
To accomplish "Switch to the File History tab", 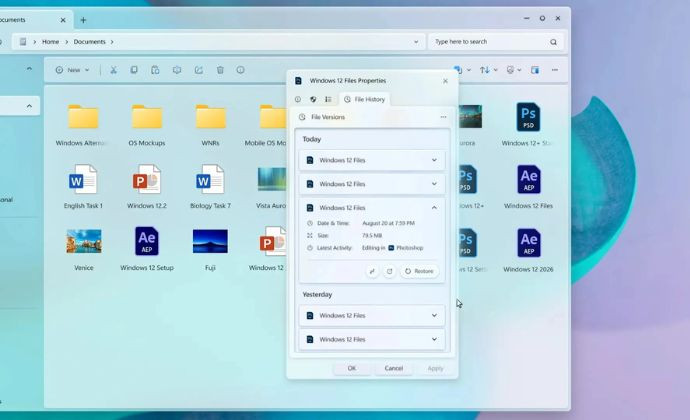I will tap(364, 99).
